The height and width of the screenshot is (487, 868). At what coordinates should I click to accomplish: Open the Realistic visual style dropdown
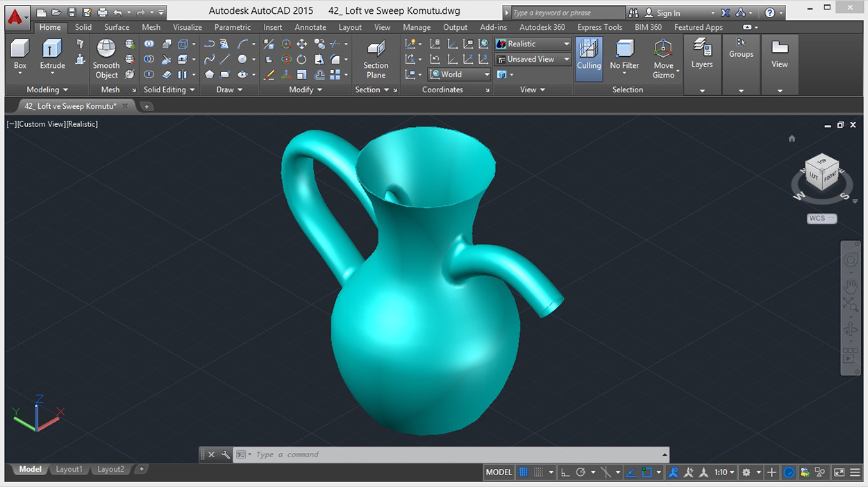[533, 44]
